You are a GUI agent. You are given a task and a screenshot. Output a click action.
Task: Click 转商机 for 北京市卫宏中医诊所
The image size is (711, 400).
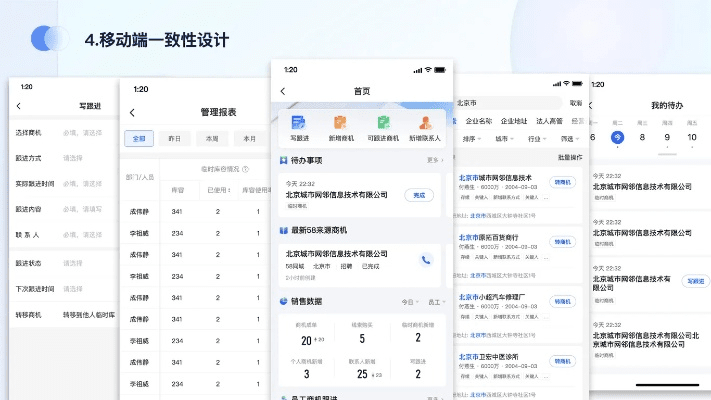pyautogui.click(x=562, y=361)
